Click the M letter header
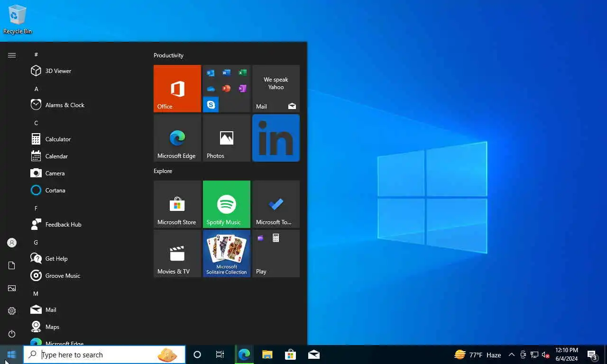The width and height of the screenshot is (607, 364). point(36,293)
